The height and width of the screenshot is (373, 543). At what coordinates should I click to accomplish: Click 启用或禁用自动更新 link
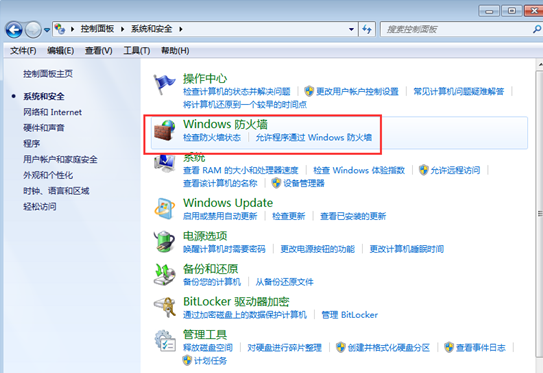pos(220,216)
